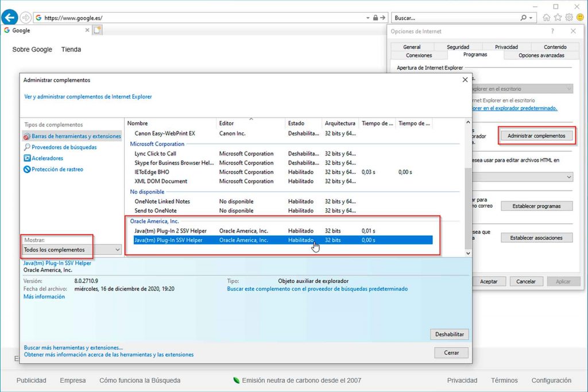
Task: Click the add-on list scrollbar up arrow
Action: coord(468,122)
